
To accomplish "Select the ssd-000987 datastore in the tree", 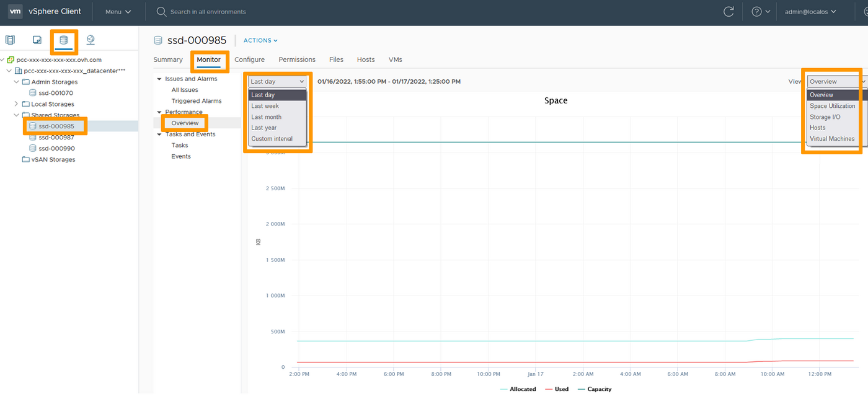I will 55,137.
